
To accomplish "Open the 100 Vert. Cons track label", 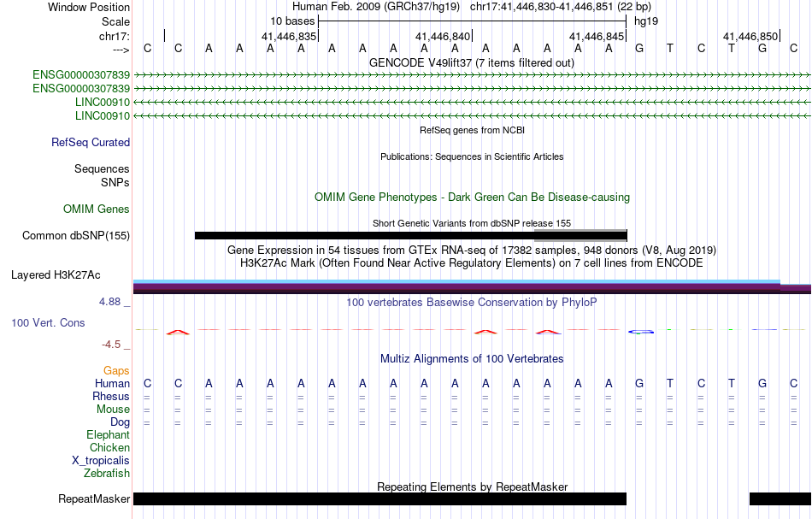I will (48, 322).
